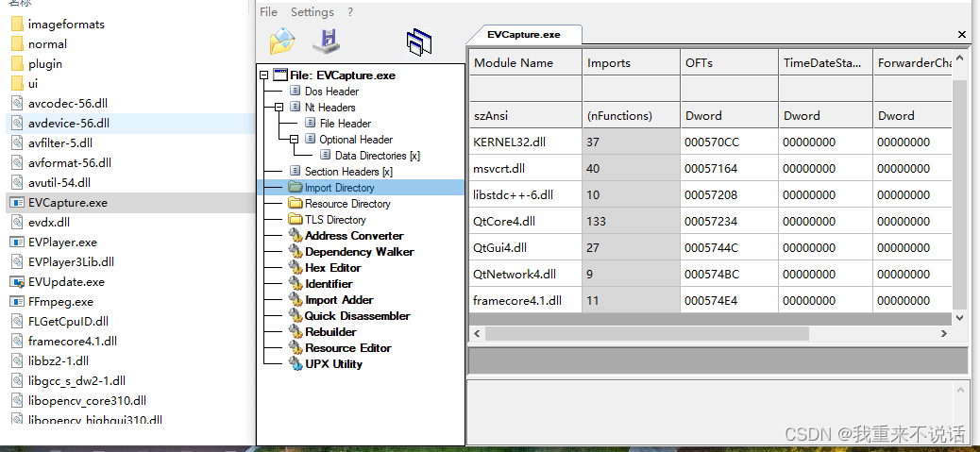Click the Identifier tool icon

click(295, 284)
